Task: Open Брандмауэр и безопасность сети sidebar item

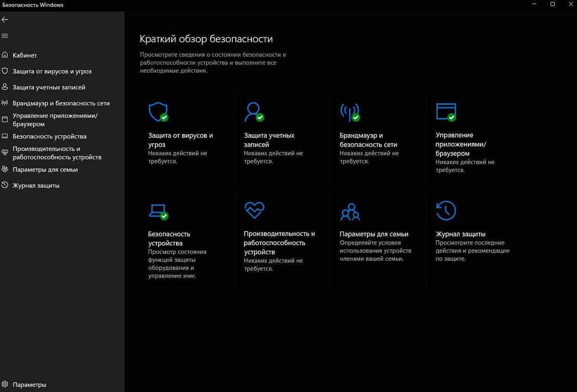Action: 62,103
